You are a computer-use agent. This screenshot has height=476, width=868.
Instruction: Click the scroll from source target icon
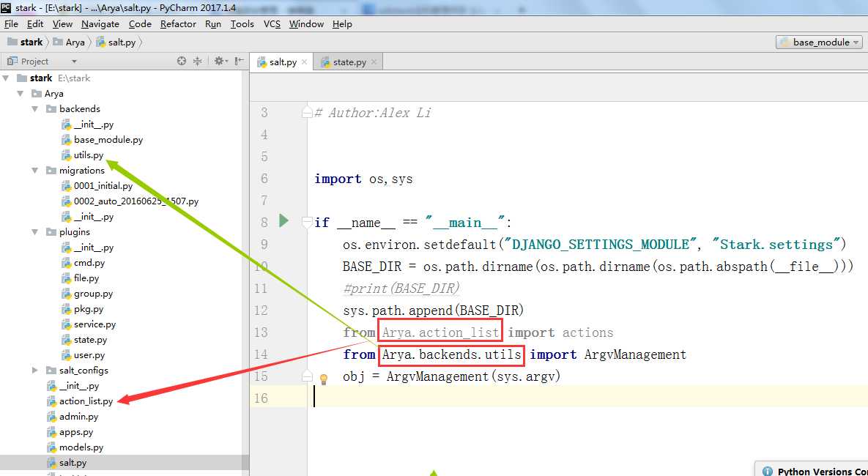[x=182, y=61]
